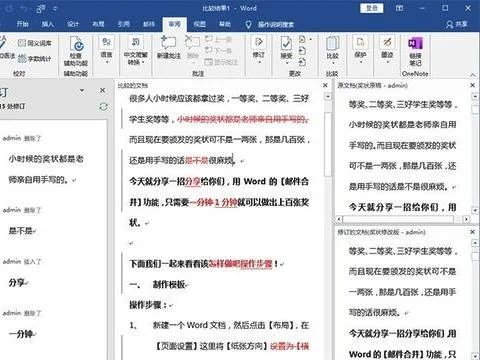The width and height of the screenshot is (480, 360).
Task: Select deleted revision '一分钟'
Action: click(x=21, y=334)
